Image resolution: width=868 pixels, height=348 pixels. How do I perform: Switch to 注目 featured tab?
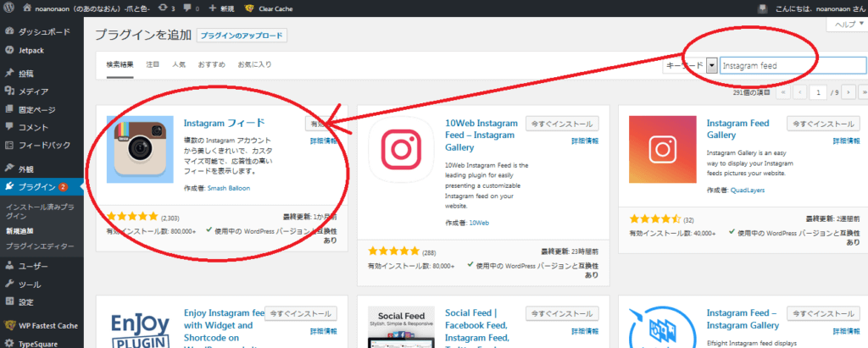tap(153, 64)
